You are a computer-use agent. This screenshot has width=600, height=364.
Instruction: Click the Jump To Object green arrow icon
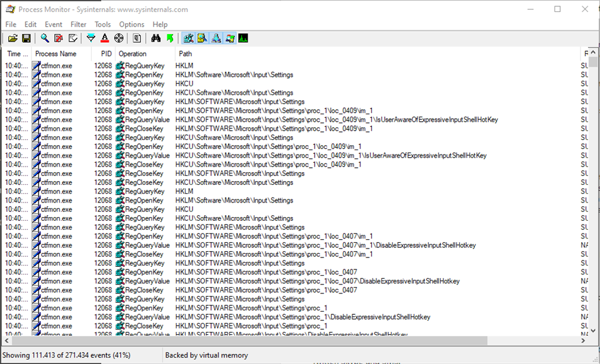click(170, 38)
